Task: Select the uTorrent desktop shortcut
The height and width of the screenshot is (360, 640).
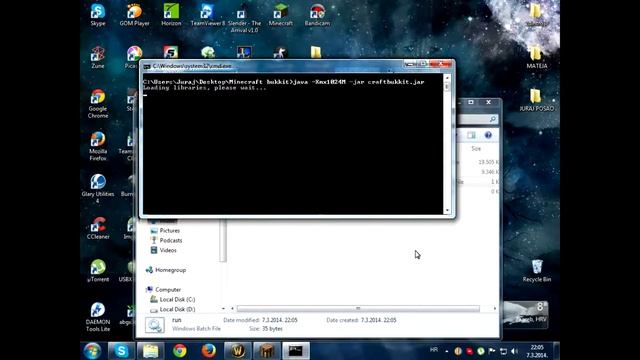Action: point(98,271)
